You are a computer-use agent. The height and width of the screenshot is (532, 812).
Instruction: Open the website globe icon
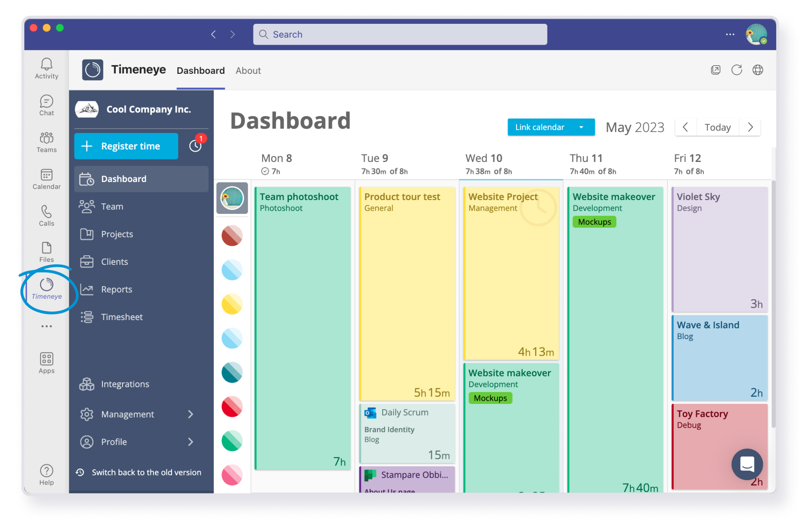click(x=758, y=70)
